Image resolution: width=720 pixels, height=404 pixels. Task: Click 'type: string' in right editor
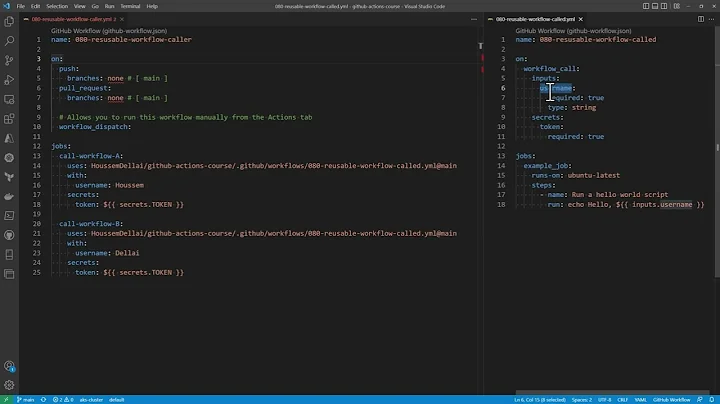click(x=572, y=107)
